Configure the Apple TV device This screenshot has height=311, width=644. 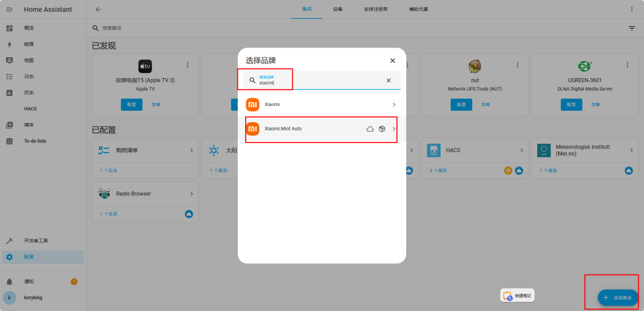(132, 105)
